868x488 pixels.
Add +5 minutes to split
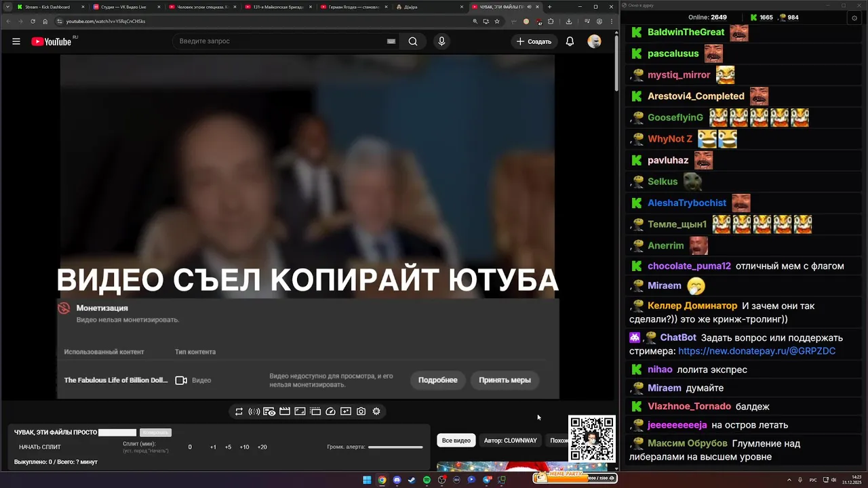(228, 447)
